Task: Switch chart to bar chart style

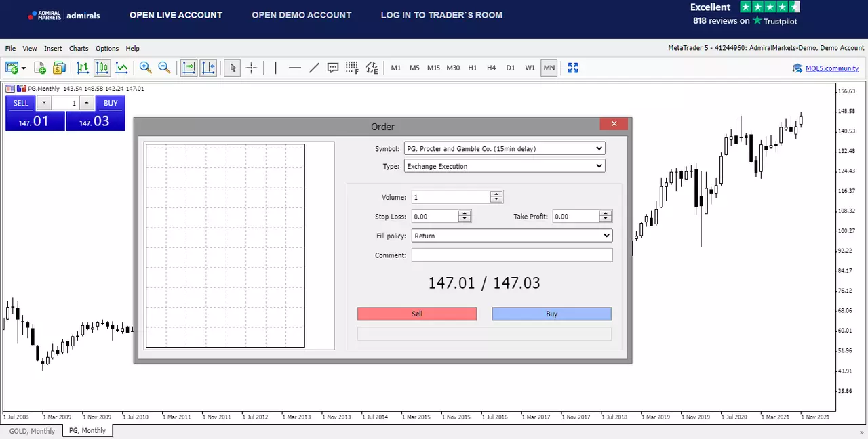Action: pyautogui.click(x=83, y=68)
